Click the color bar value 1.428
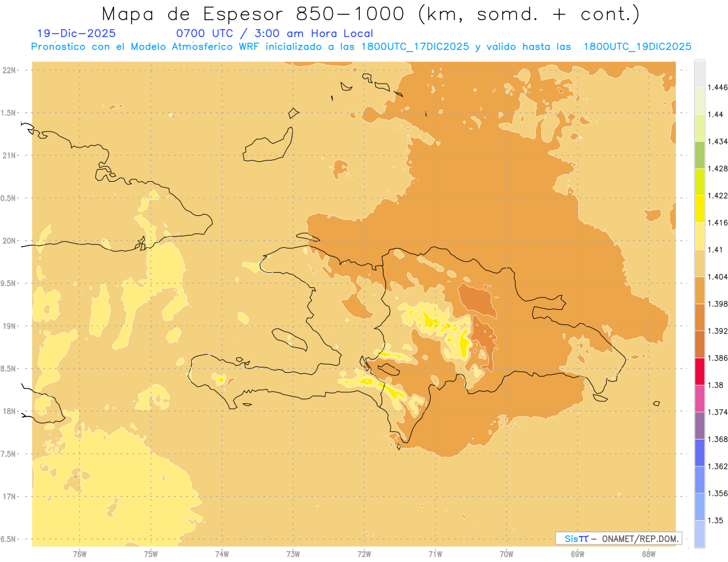728x562 pixels. coord(718,169)
